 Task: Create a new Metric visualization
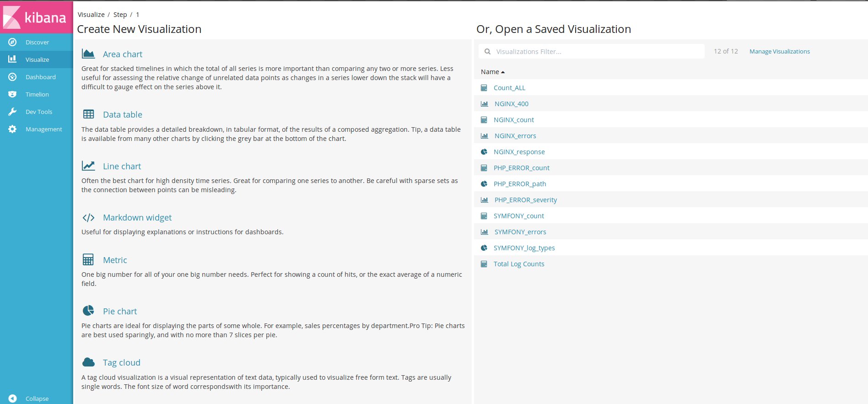(x=115, y=260)
